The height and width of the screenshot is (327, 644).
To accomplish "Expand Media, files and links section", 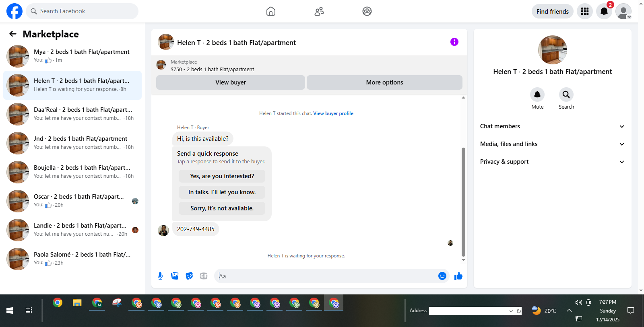I will pos(552,144).
